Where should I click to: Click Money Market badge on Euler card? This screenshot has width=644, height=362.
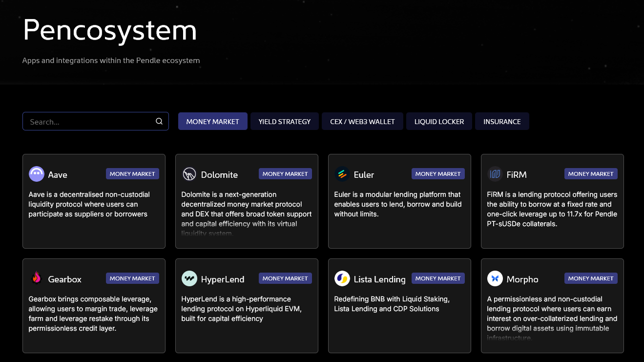point(438,173)
